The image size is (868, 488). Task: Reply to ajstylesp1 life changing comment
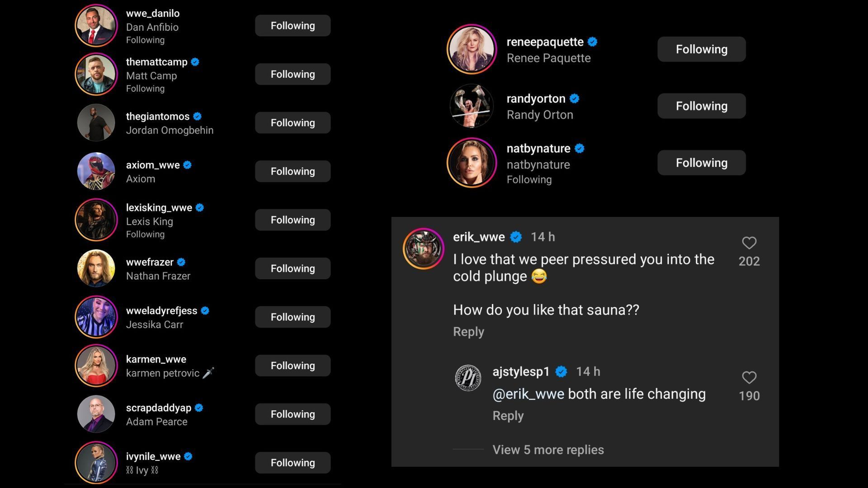click(507, 415)
